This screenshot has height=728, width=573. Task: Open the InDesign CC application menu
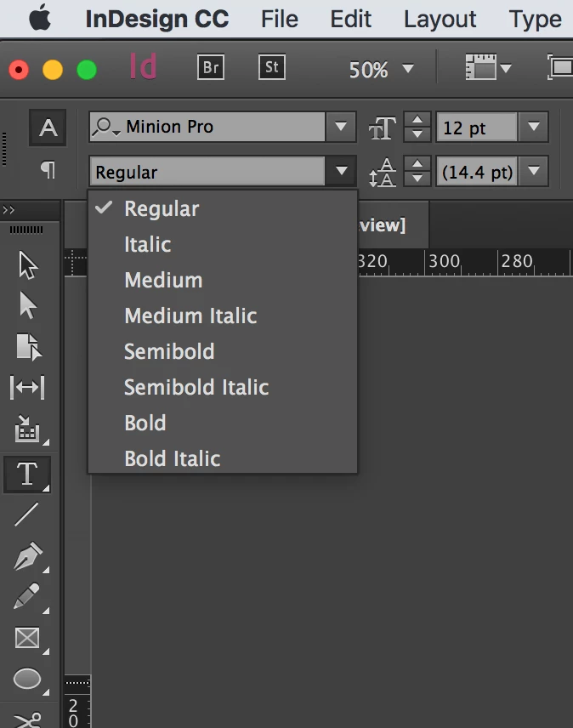tap(156, 19)
